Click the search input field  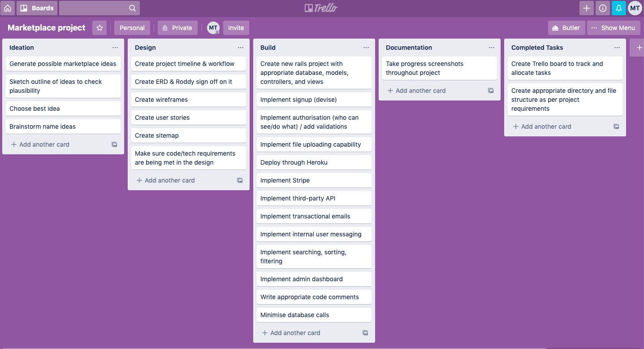(99, 8)
